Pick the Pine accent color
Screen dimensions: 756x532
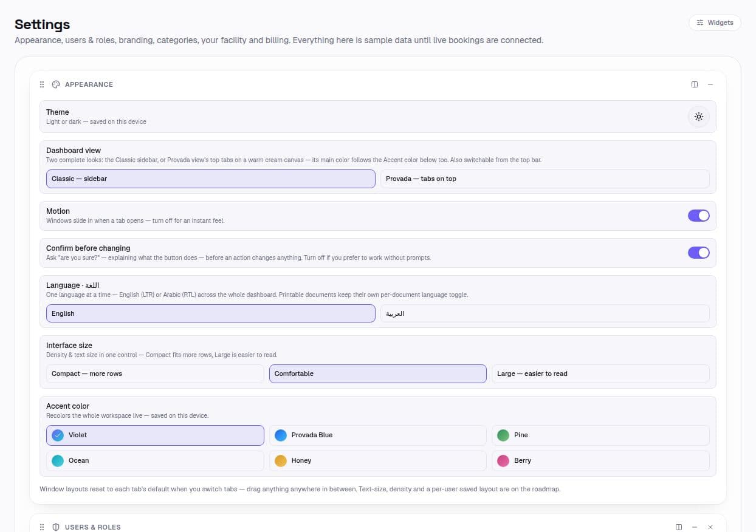pyautogui.click(x=600, y=435)
